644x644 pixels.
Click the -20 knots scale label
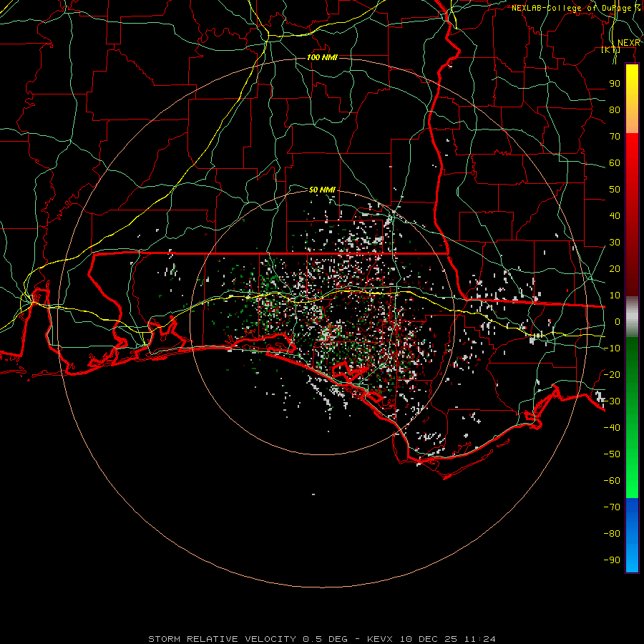pyautogui.click(x=612, y=374)
